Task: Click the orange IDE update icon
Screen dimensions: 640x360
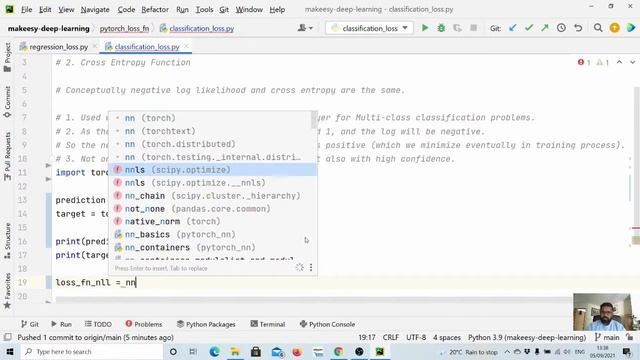Action: coord(614,28)
